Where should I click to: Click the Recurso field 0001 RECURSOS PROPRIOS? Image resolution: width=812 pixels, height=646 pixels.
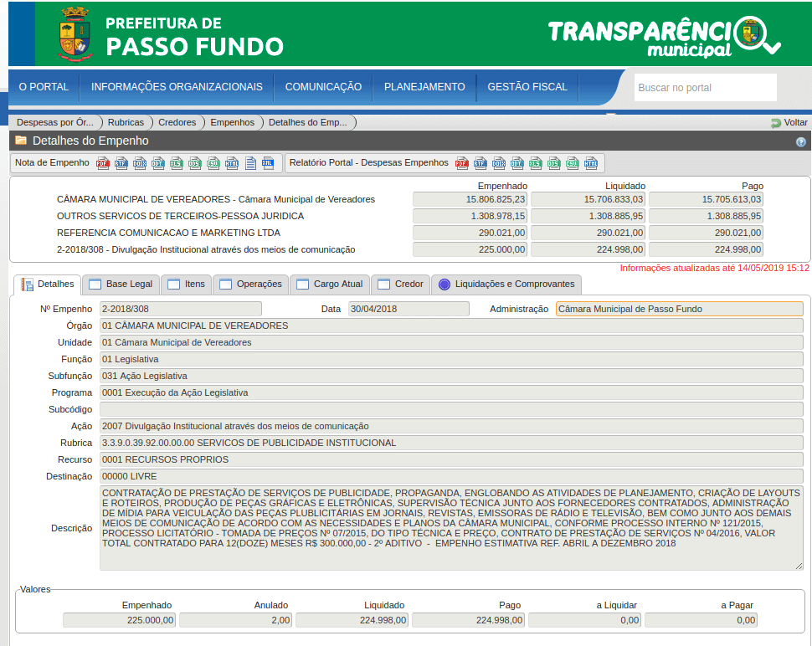click(451, 459)
